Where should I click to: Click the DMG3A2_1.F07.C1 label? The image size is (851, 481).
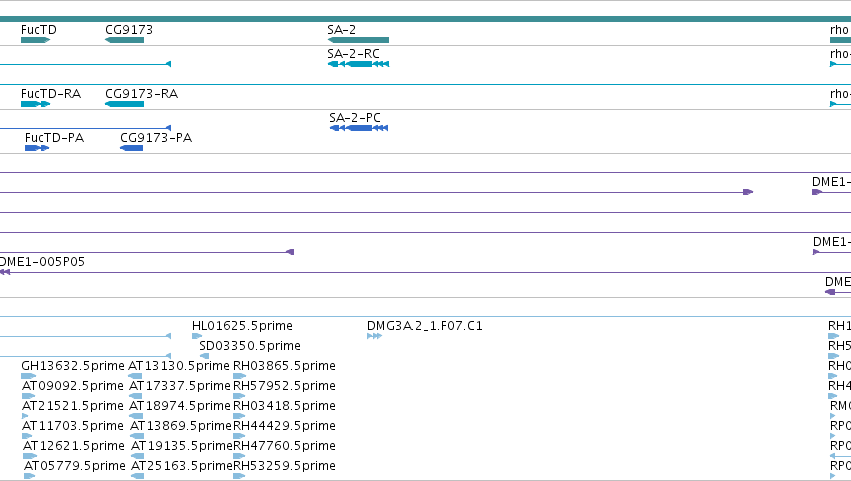tap(424, 326)
